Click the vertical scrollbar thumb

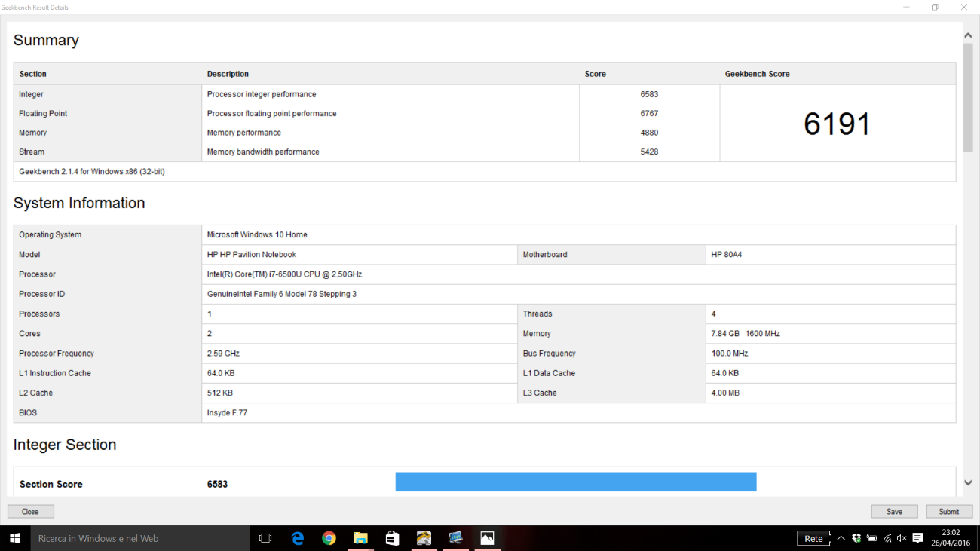click(968, 98)
